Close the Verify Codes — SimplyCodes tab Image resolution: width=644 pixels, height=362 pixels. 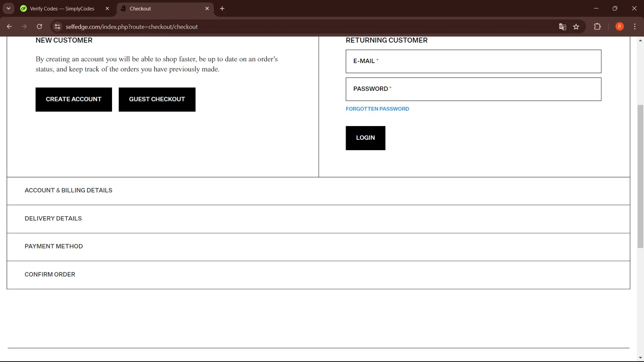pyautogui.click(x=107, y=9)
